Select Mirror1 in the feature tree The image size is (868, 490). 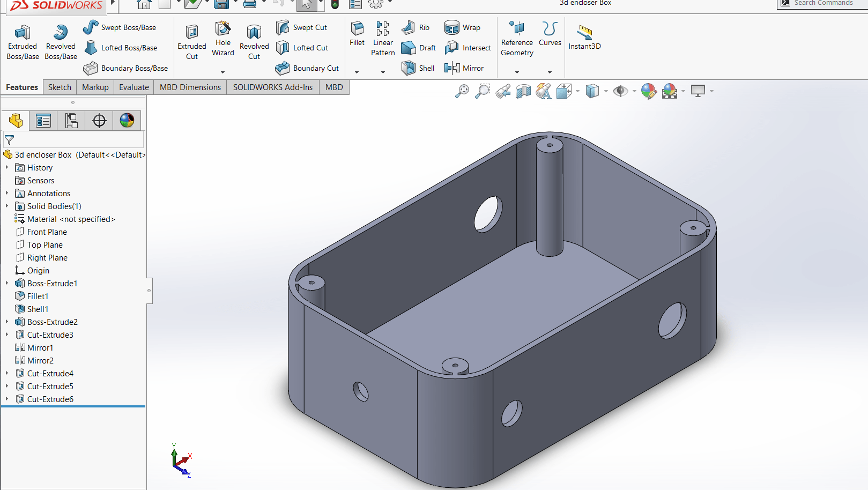click(40, 348)
